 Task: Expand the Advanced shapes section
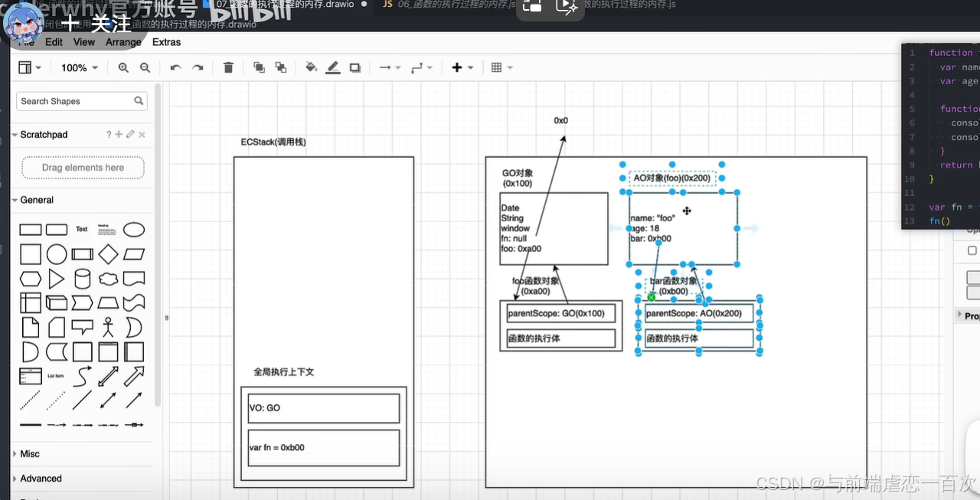coord(41,479)
